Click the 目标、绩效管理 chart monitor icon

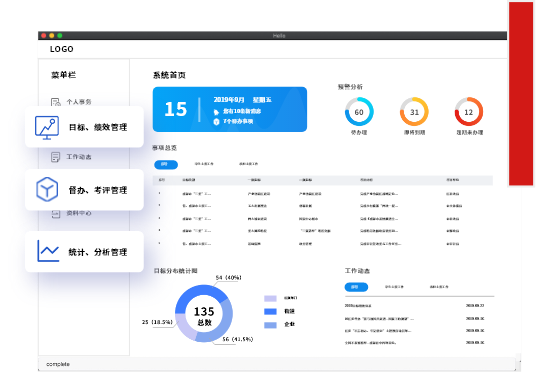47,128
